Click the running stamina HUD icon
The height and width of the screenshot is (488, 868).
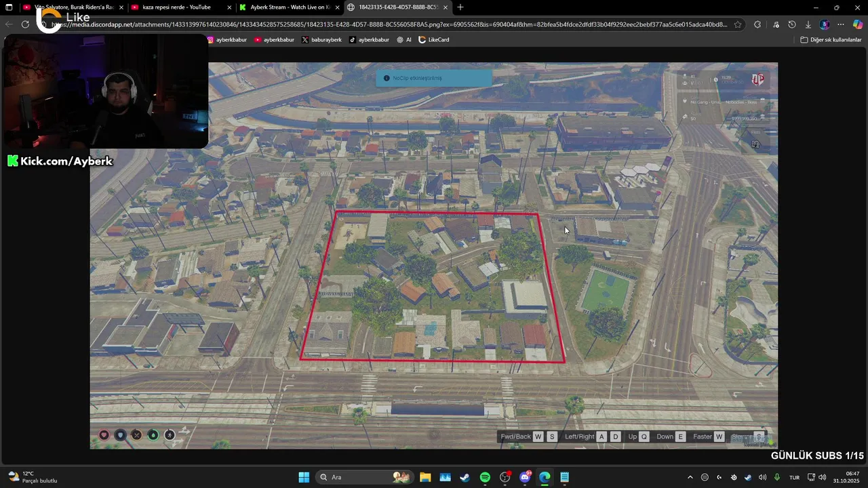coord(170,435)
